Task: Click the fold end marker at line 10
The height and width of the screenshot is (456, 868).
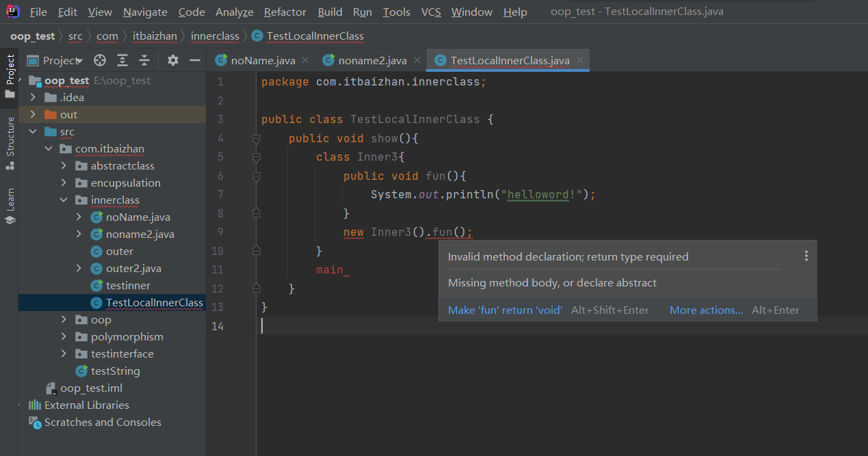Action: pos(257,251)
